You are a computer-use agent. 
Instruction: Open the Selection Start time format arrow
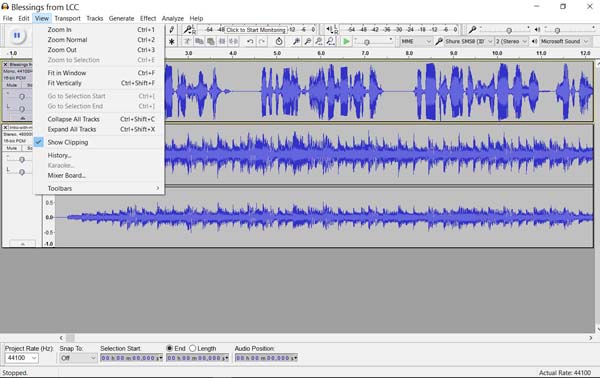click(160, 358)
